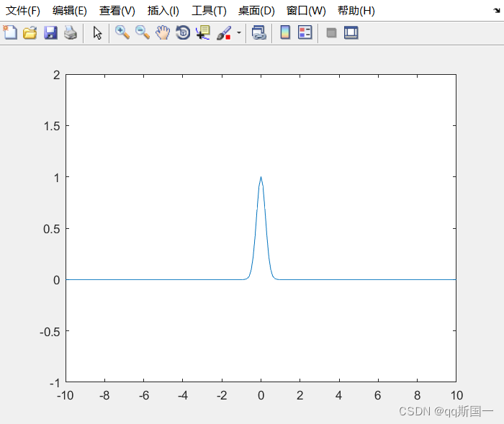Viewport: 504px width, 424px height.
Task: Open the 文件(F) menu
Action: [x=23, y=11]
